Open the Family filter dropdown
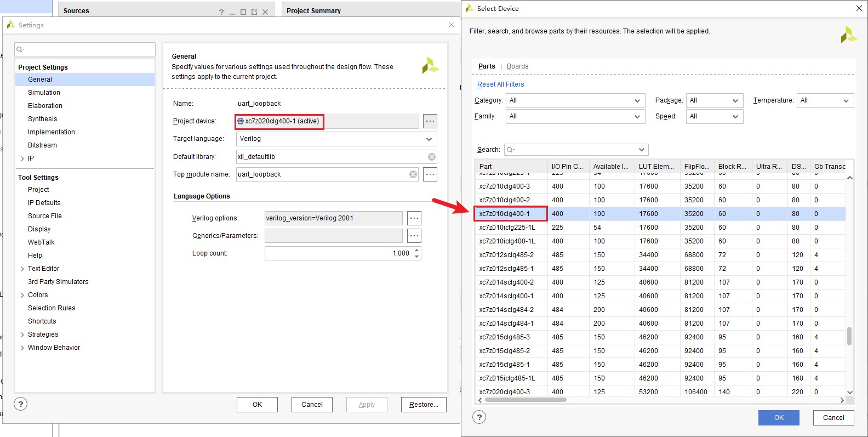Viewport: 868px width, 437px height. tap(637, 116)
